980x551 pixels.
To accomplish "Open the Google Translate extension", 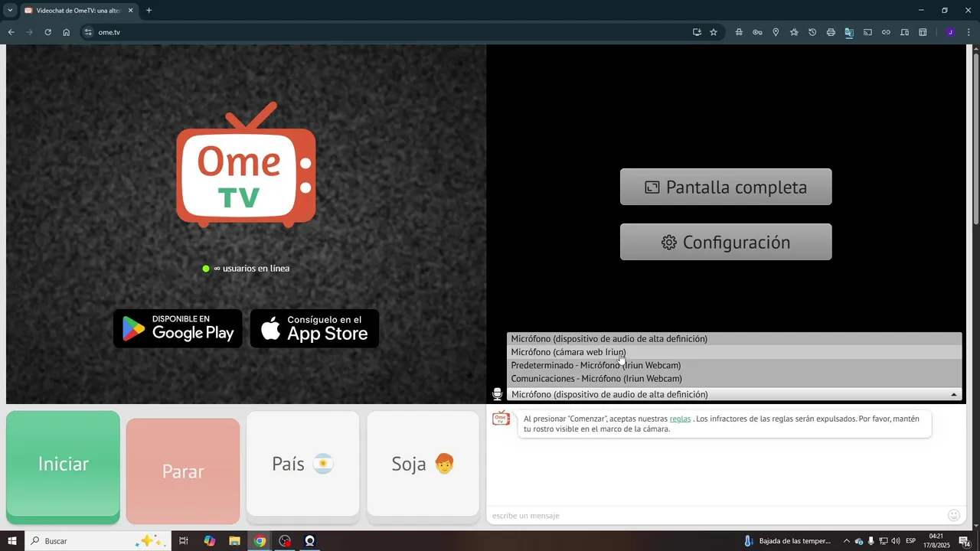I will 849,32.
